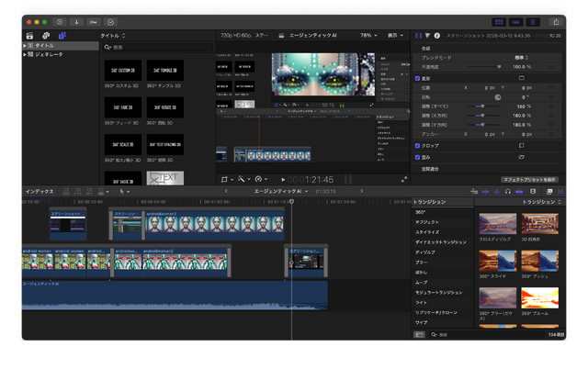Select the クロスディゾルブ transition thumbnail
588x369 pixels.
(x=497, y=222)
